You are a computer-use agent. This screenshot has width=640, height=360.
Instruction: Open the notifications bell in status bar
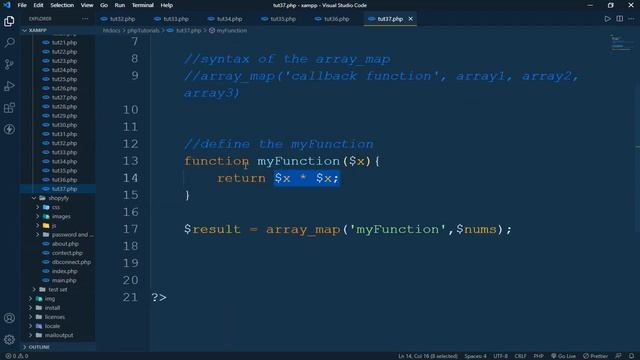631,356
